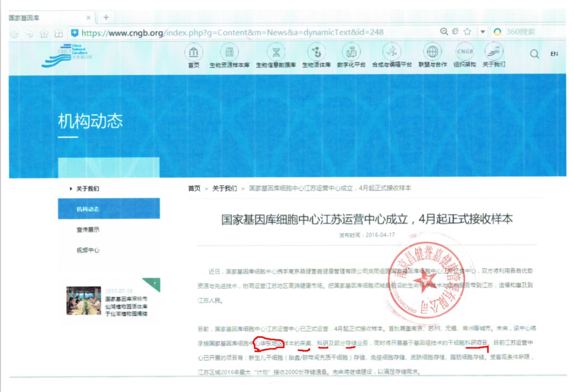Click the 合成与编辑平台 synthesis icon
This screenshot has width=574, height=392.
(x=392, y=53)
